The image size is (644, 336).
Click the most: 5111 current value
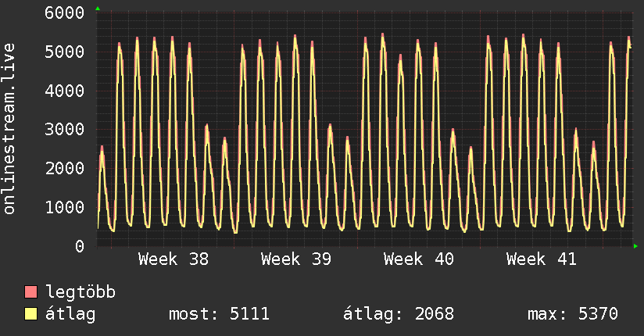(220, 314)
